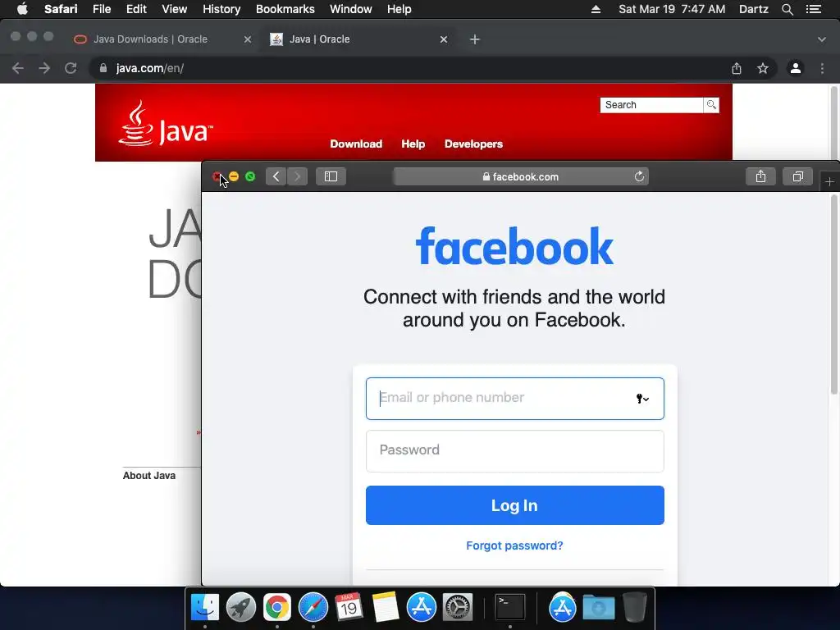Open the History menu
This screenshot has height=630, width=840.
221,9
